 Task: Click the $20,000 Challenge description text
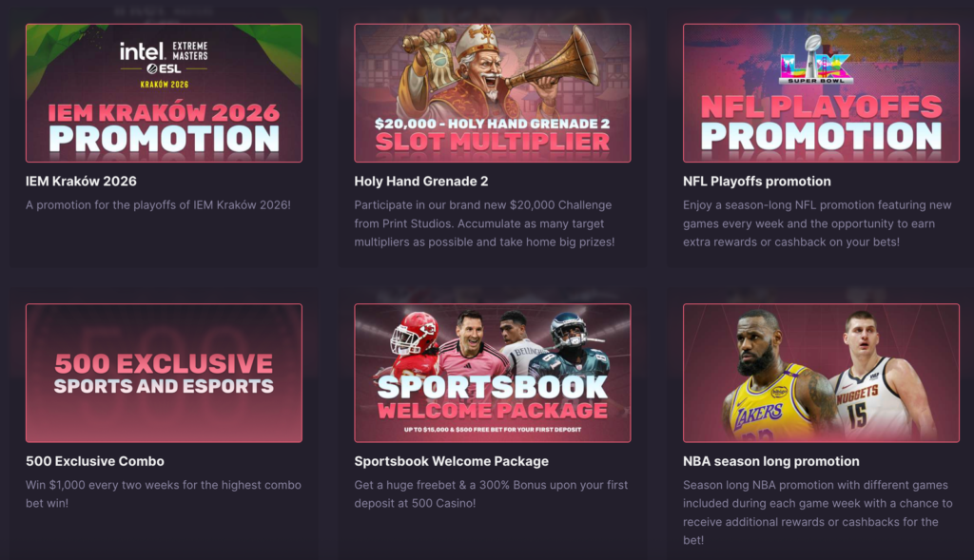click(x=484, y=223)
